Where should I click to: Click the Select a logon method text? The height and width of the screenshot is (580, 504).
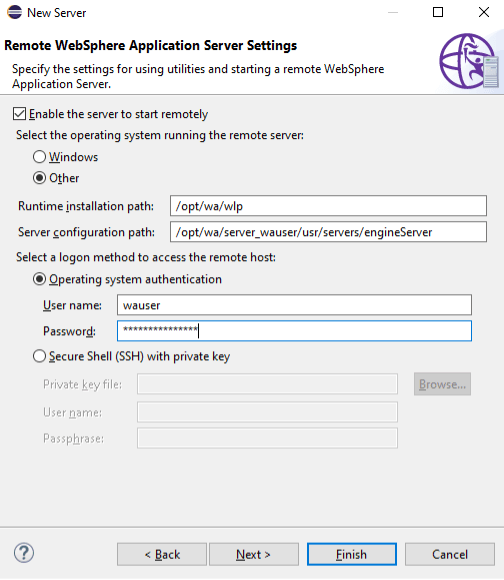pos(146,257)
